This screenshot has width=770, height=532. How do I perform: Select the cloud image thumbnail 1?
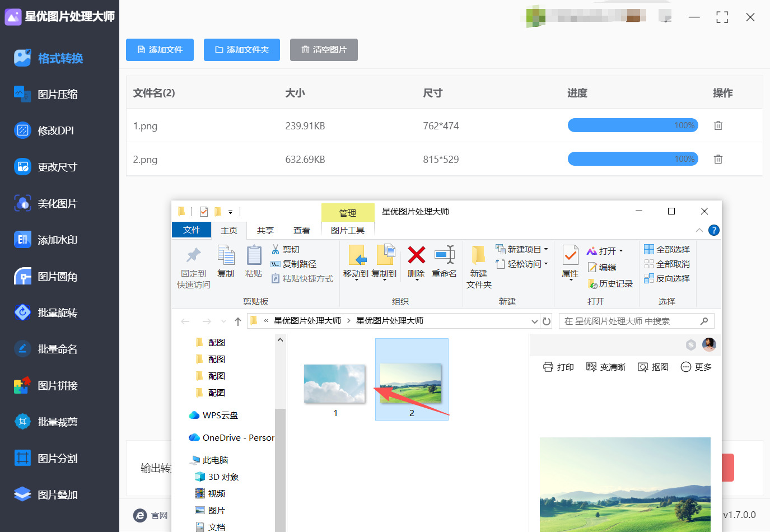334,384
